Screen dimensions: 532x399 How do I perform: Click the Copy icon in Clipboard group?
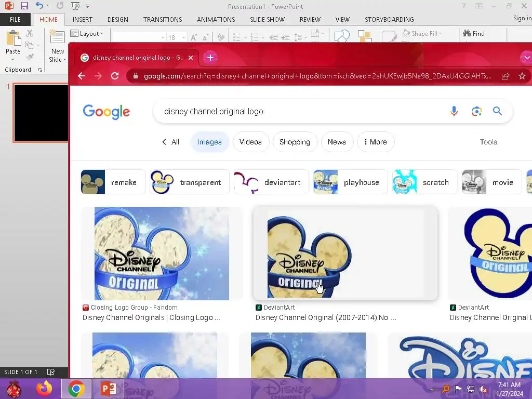tap(30, 45)
